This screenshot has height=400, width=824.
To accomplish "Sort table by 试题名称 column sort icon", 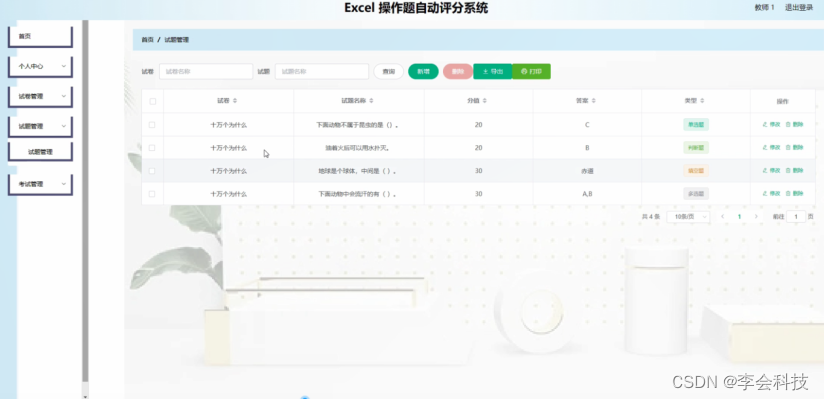I will point(372,100).
